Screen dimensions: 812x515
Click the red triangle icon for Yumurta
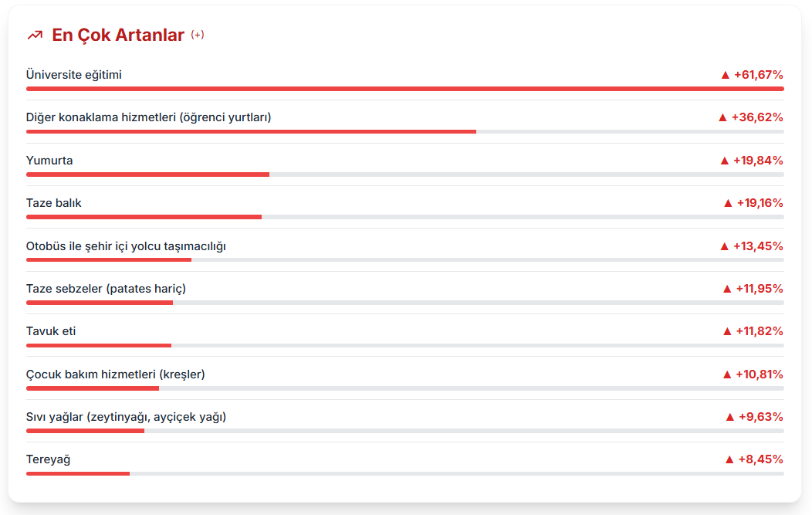[x=725, y=161]
